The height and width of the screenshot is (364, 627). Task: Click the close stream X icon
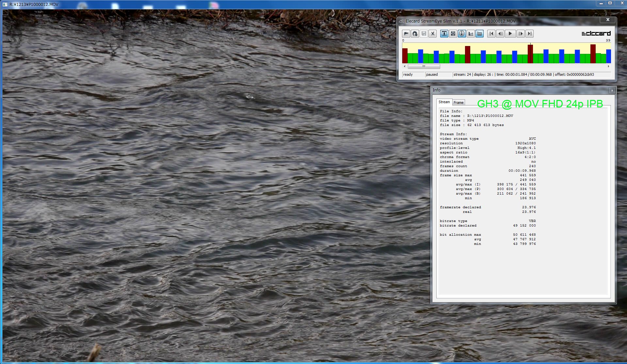coord(433,34)
